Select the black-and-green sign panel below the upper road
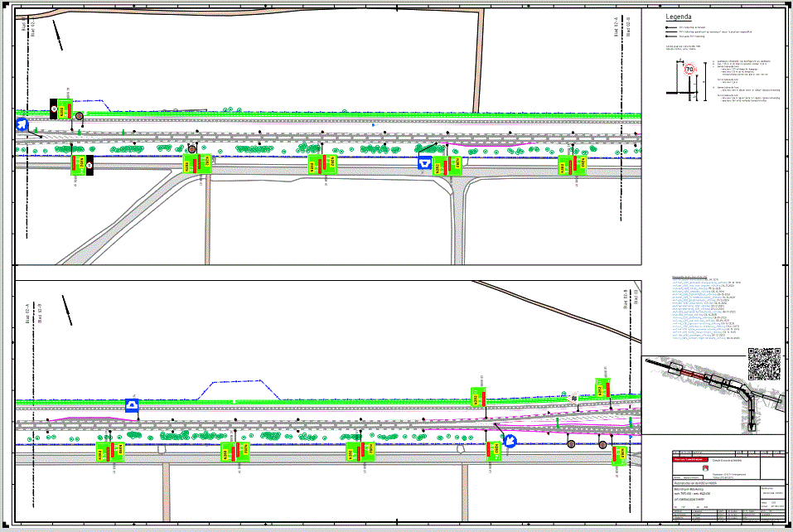This screenshot has height=532, width=793. (x=82, y=165)
